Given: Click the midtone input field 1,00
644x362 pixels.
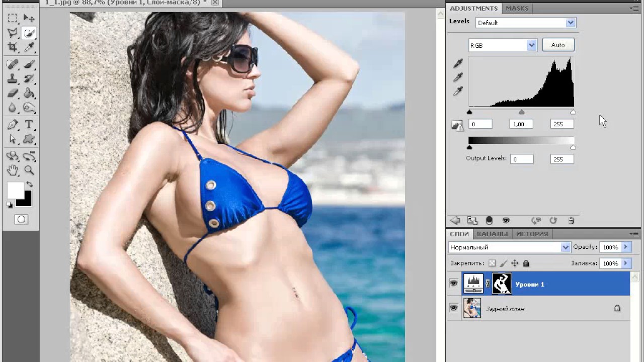Looking at the screenshot, I should coord(521,124).
